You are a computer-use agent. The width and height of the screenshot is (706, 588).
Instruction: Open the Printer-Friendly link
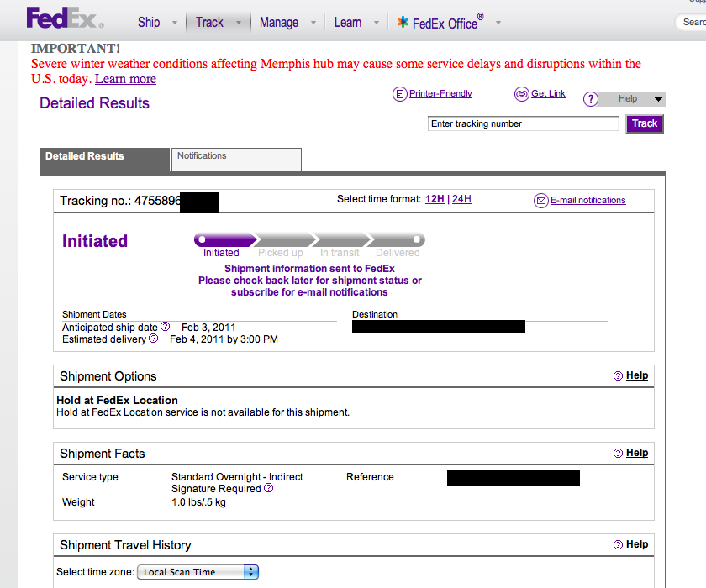coord(440,93)
